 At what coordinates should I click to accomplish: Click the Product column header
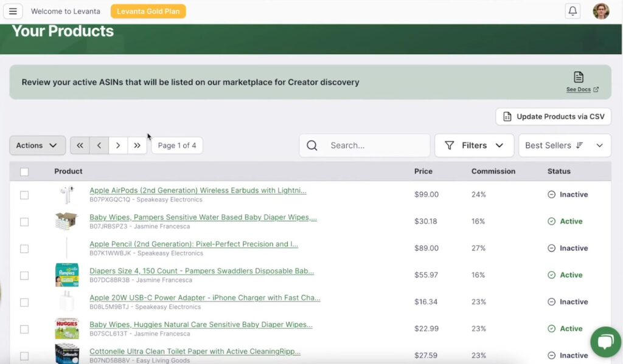(x=68, y=171)
